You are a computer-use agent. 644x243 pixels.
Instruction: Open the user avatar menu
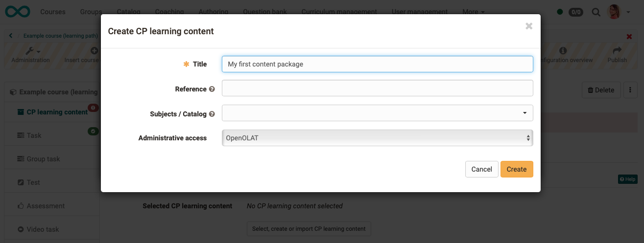coord(619,12)
